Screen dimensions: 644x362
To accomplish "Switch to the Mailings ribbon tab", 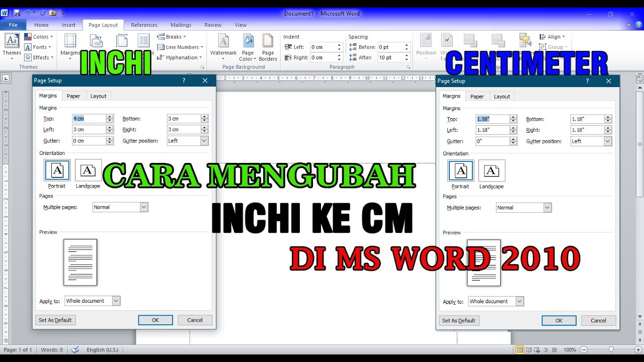I will 181,25.
